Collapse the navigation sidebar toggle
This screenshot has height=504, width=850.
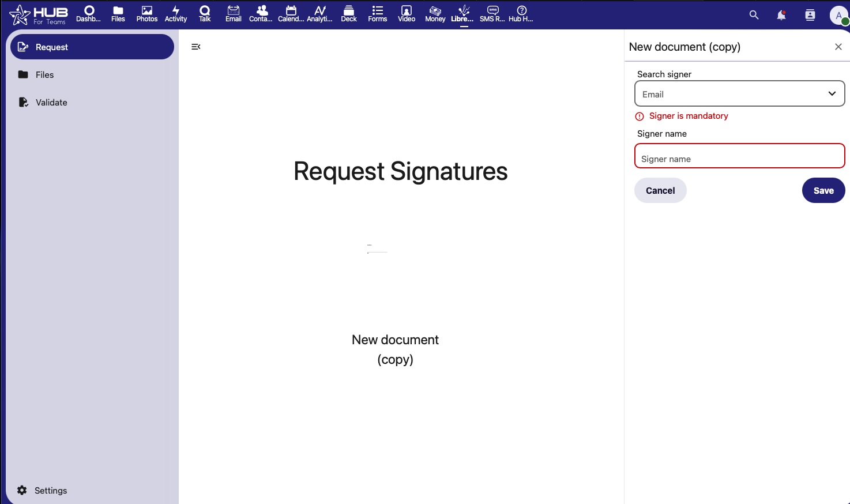pyautogui.click(x=196, y=47)
